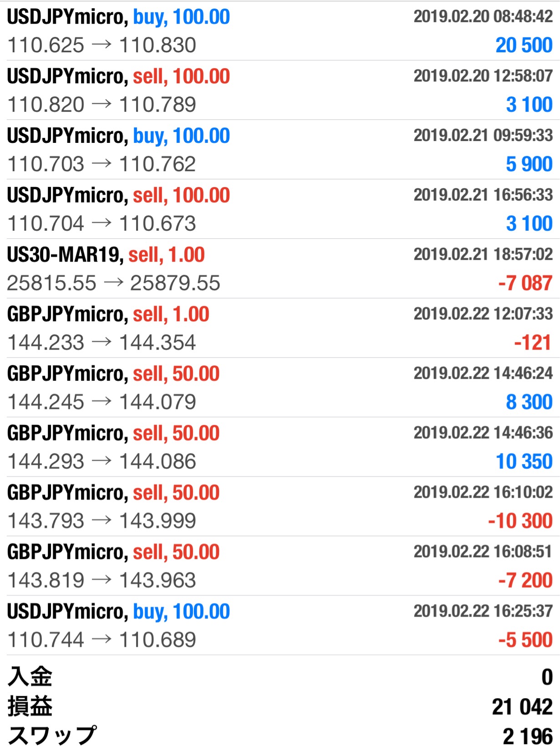Tap GBPJPYmicro trade with -7 200 loss

coord(280,566)
